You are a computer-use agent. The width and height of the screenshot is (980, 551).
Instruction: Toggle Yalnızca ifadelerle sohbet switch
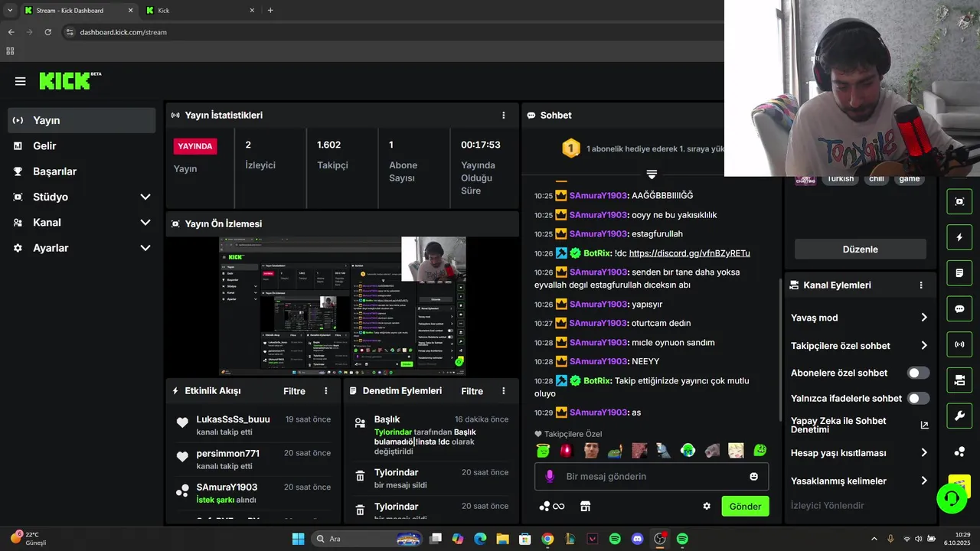coord(918,399)
